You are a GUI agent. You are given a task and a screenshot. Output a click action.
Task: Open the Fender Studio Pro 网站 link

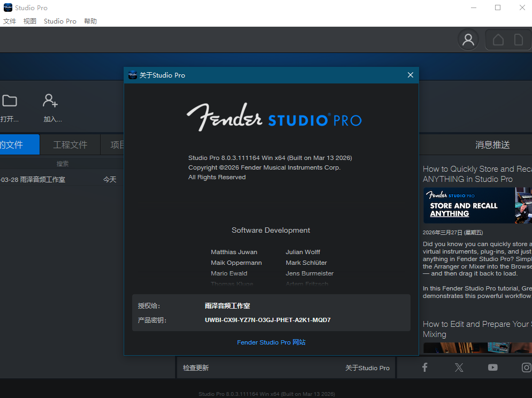click(271, 342)
